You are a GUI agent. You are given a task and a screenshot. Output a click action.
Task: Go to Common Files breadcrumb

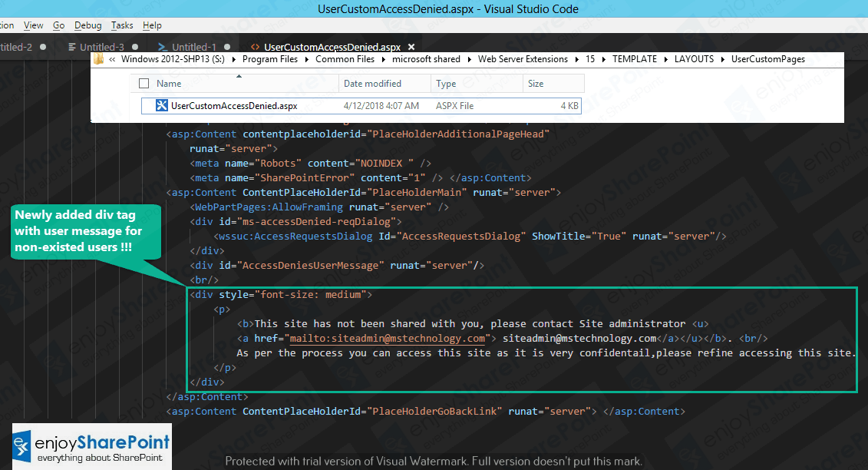pyautogui.click(x=345, y=58)
